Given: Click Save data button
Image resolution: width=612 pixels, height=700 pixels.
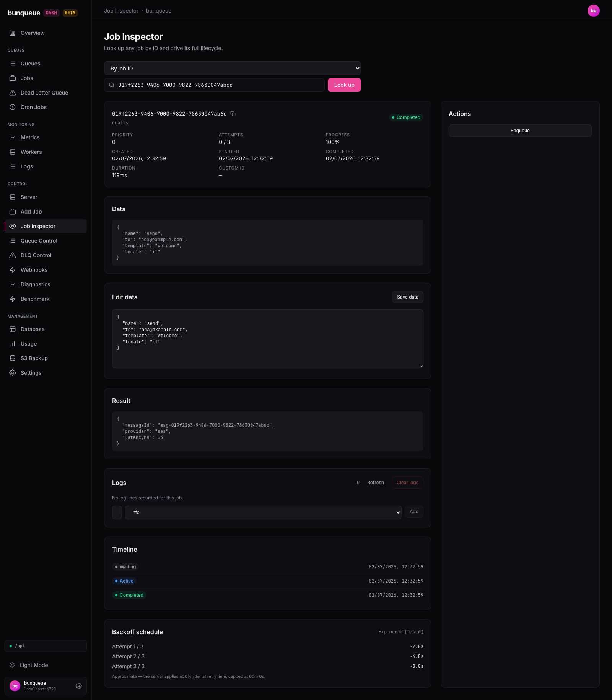Looking at the screenshot, I should 408,297.
